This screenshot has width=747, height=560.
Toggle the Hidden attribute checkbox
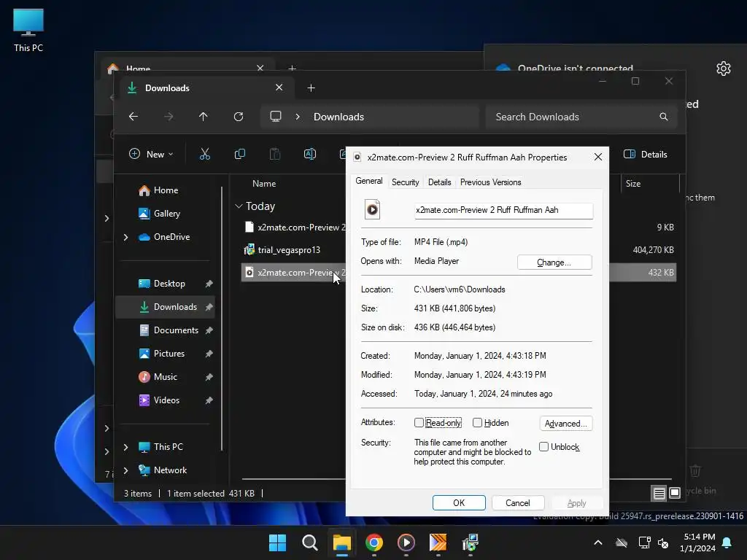[477, 422]
